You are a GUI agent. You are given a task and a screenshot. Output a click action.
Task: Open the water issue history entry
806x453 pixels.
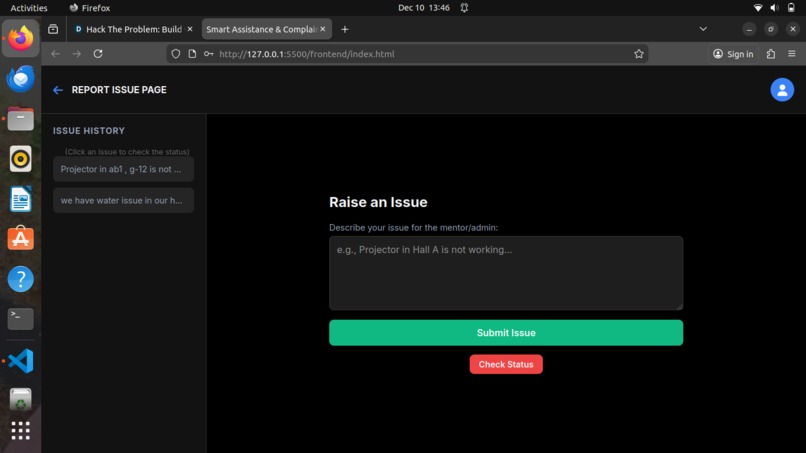[123, 201]
